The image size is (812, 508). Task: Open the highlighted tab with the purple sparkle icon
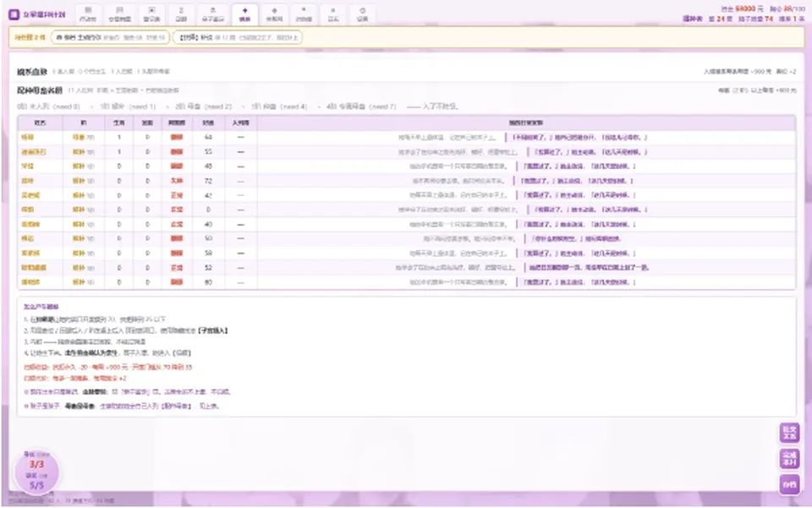pos(245,14)
